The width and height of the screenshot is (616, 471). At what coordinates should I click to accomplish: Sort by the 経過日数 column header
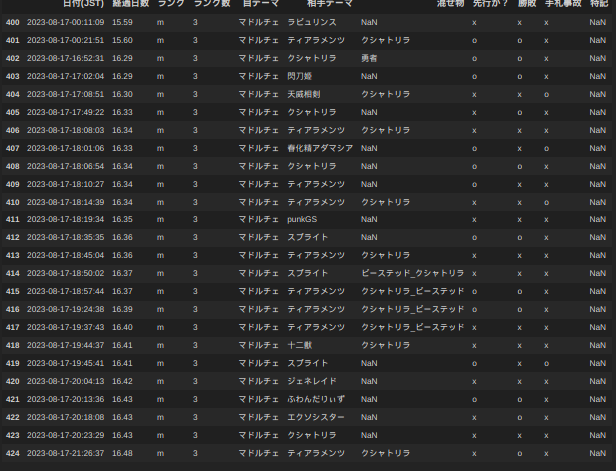[x=131, y=4]
